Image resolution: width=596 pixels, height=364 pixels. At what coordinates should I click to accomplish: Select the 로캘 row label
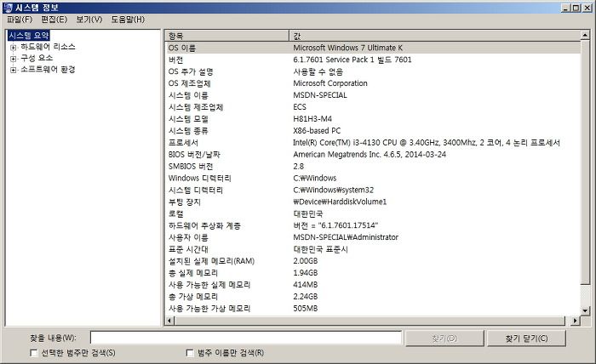click(x=175, y=213)
